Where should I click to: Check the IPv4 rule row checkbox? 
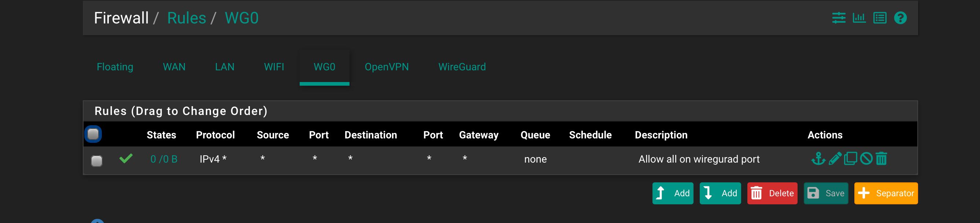tap(97, 161)
